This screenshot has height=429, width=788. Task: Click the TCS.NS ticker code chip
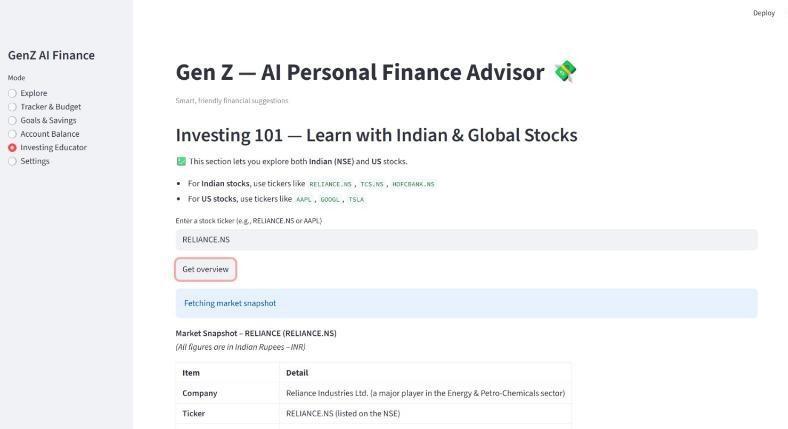tap(372, 184)
